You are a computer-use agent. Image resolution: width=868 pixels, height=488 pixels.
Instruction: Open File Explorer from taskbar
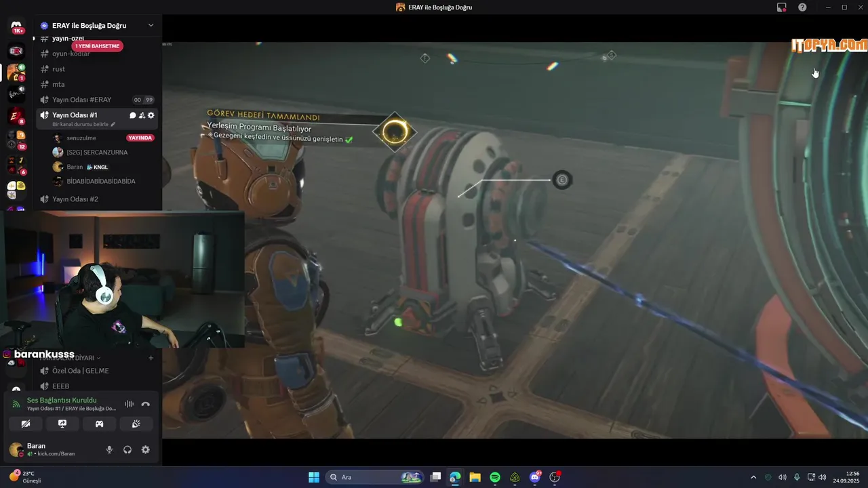click(x=475, y=477)
